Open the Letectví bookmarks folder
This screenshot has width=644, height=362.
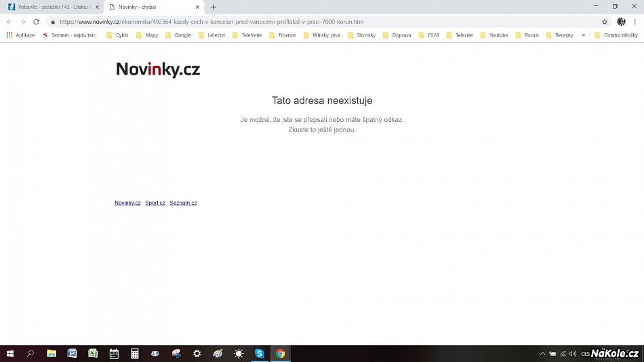click(212, 35)
